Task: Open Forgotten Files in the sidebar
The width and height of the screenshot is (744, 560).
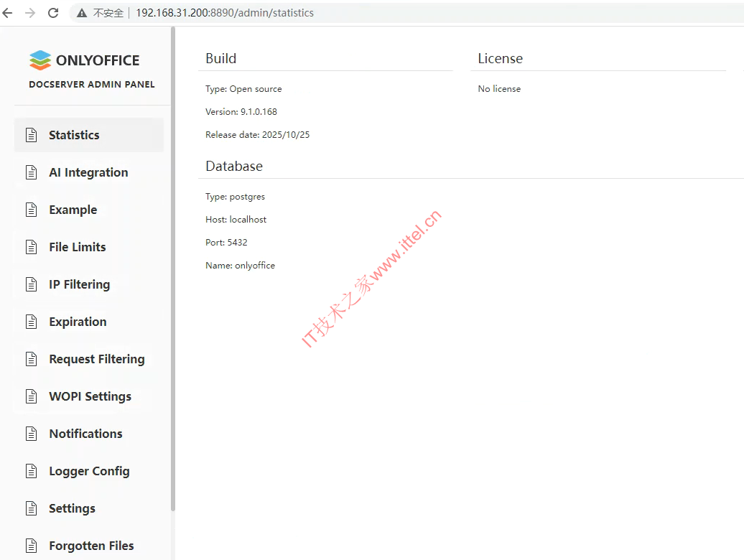Action: pos(91,546)
